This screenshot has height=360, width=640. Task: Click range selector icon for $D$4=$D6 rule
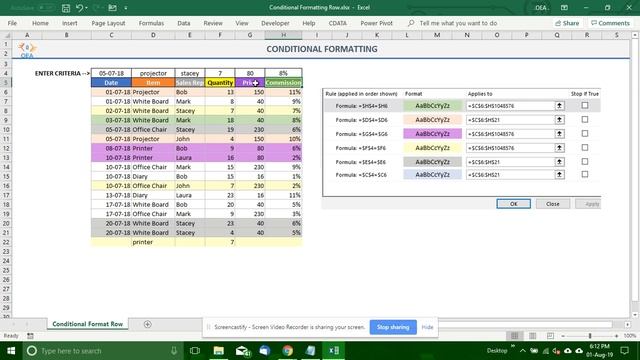pyautogui.click(x=559, y=120)
